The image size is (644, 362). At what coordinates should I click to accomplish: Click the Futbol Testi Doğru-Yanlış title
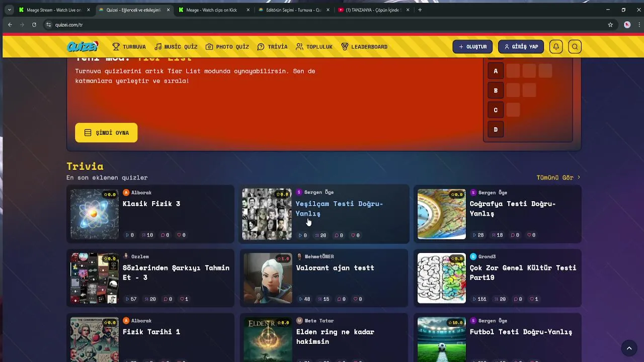(521, 332)
